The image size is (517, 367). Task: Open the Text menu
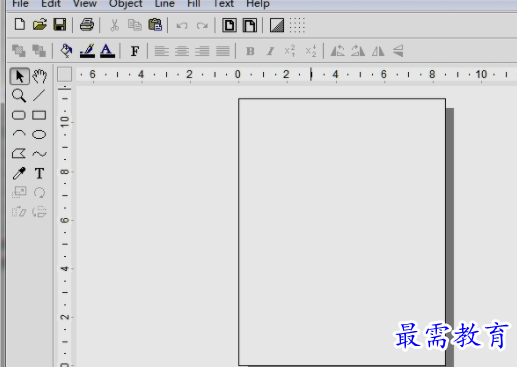[223, 4]
